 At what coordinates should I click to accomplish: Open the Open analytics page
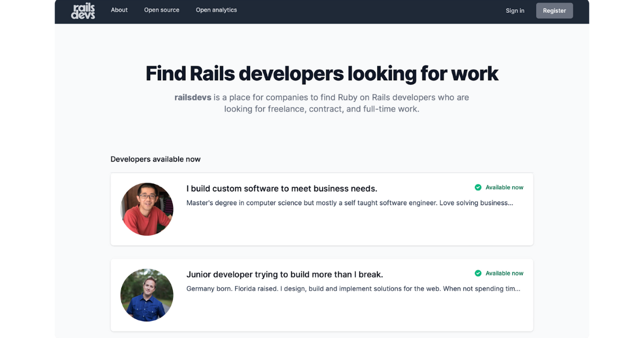pyautogui.click(x=216, y=10)
